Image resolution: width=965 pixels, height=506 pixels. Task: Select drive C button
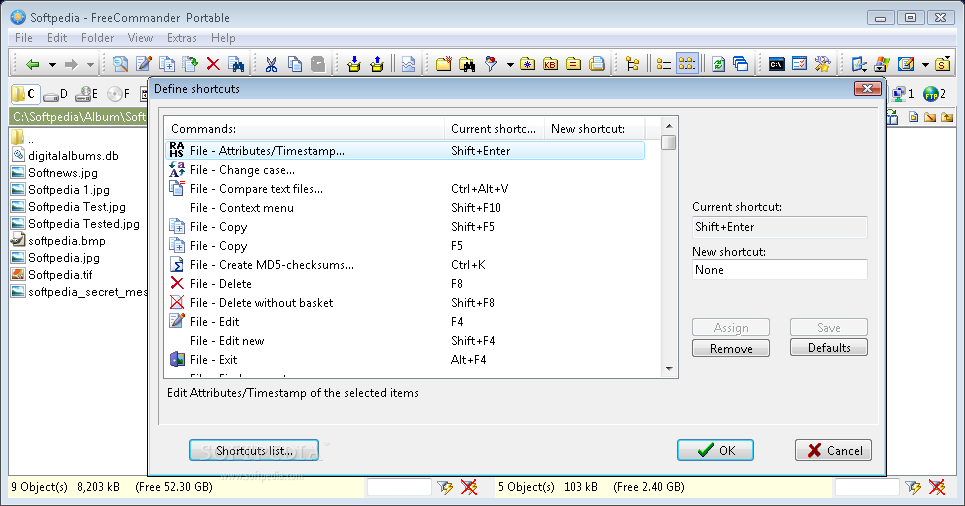[25, 94]
